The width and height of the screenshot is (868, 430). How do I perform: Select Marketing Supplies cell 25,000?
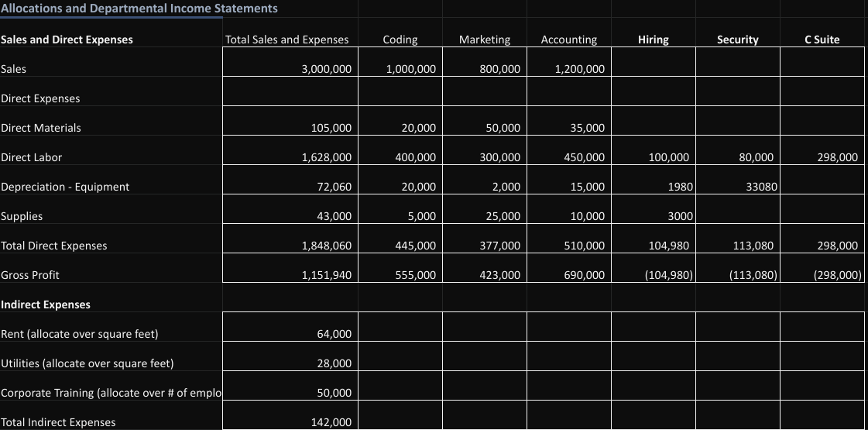click(x=485, y=209)
